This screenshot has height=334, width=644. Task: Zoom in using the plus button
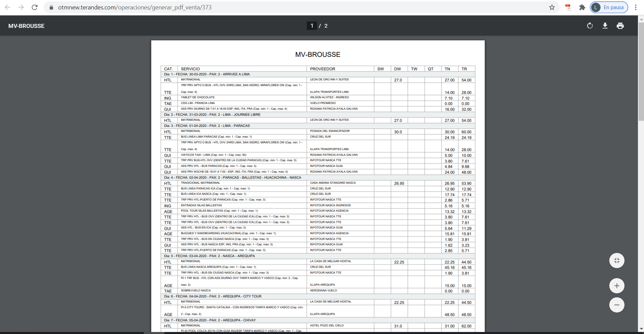[x=617, y=286]
